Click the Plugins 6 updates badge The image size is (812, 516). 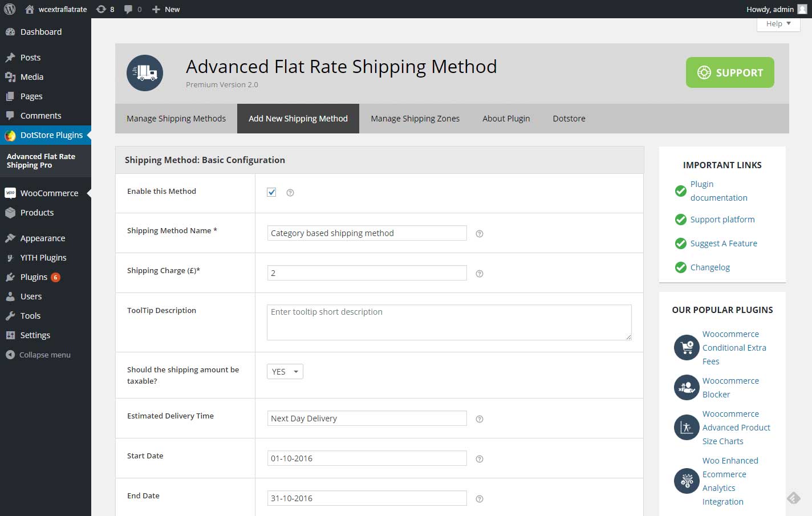55,278
